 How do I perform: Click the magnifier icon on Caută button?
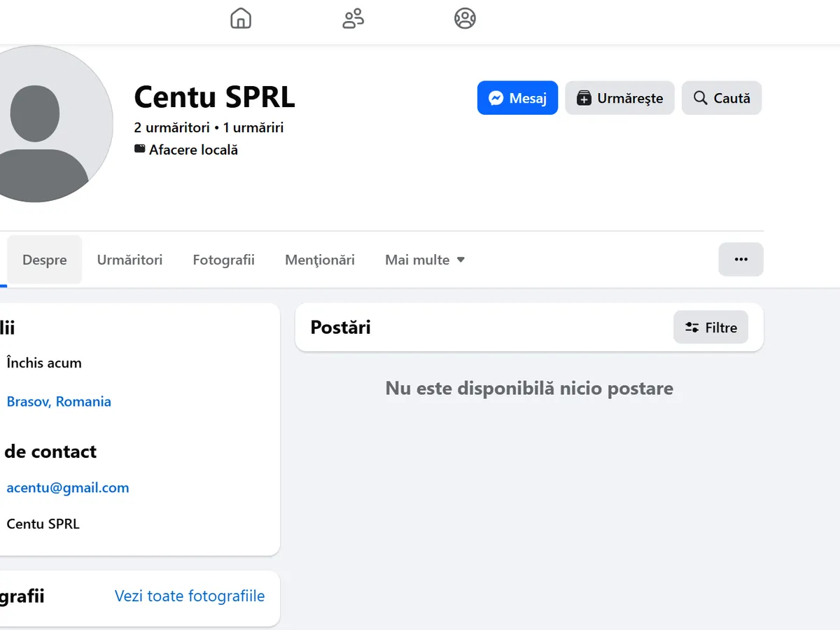point(699,98)
